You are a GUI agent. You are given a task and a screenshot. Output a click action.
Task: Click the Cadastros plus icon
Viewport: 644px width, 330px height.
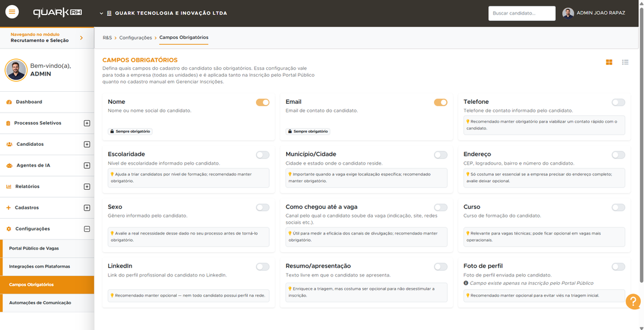pyautogui.click(x=9, y=207)
